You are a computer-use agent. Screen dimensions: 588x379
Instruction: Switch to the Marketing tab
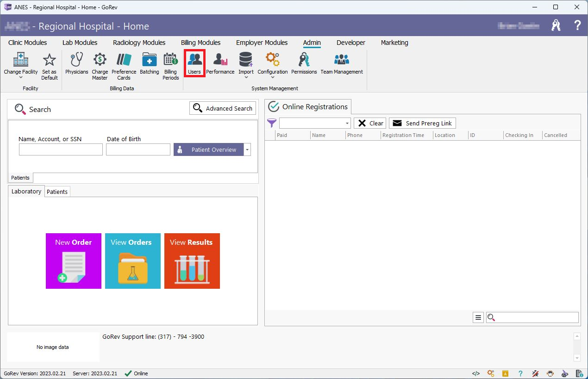(x=394, y=43)
